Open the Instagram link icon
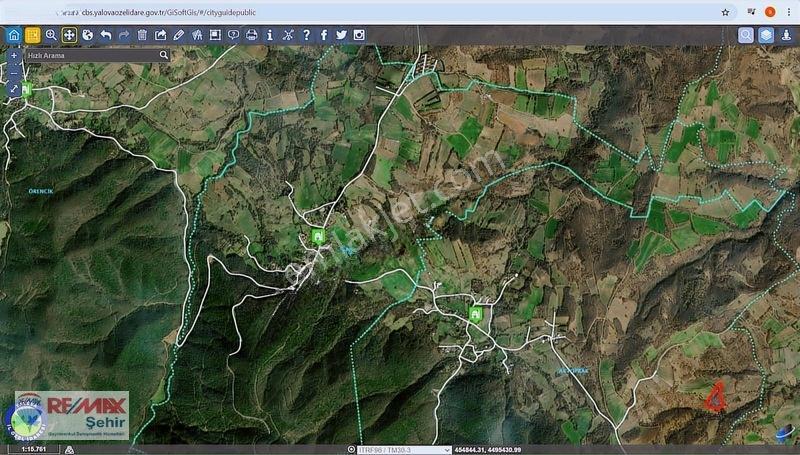800x455 pixels. (359, 35)
